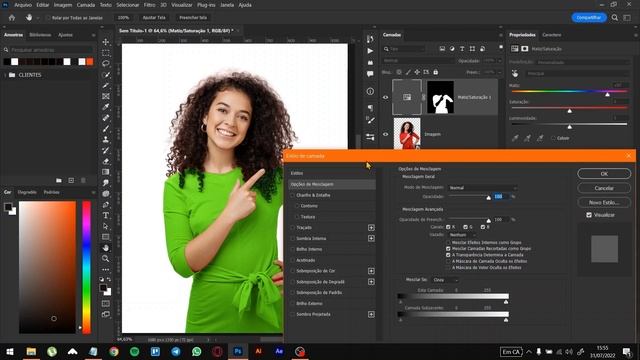Open the Modo de Mesclagem dropdown
This screenshot has width=640, height=360.
pyautogui.click(x=482, y=188)
